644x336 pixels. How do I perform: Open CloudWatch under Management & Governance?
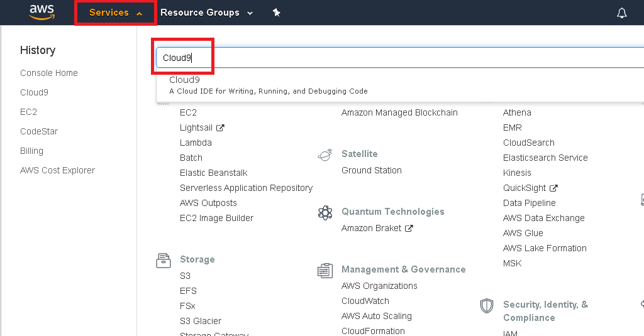click(x=365, y=301)
